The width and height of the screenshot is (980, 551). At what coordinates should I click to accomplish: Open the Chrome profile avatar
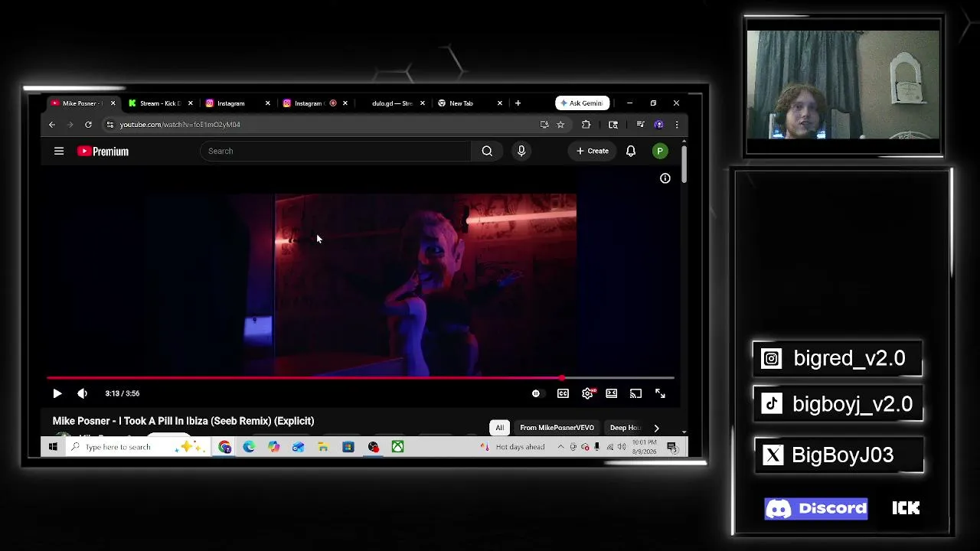[658, 125]
